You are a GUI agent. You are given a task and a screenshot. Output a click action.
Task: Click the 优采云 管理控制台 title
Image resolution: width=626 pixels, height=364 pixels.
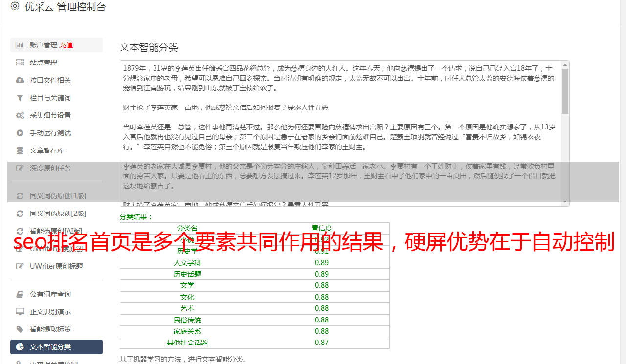pos(65,7)
